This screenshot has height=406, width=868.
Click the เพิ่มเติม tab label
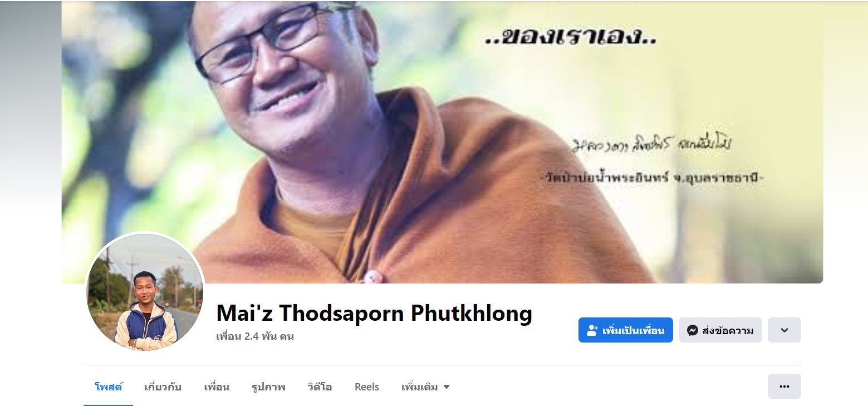pyautogui.click(x=419, y=387)
